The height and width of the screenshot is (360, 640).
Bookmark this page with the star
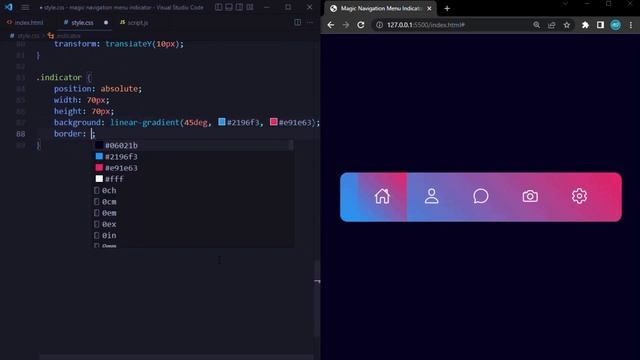[x=567, y=25]
